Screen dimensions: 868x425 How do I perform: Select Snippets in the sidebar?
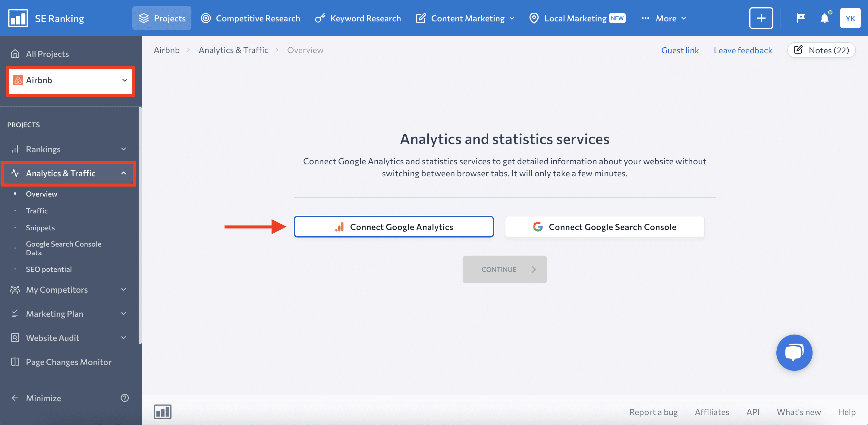40,228
